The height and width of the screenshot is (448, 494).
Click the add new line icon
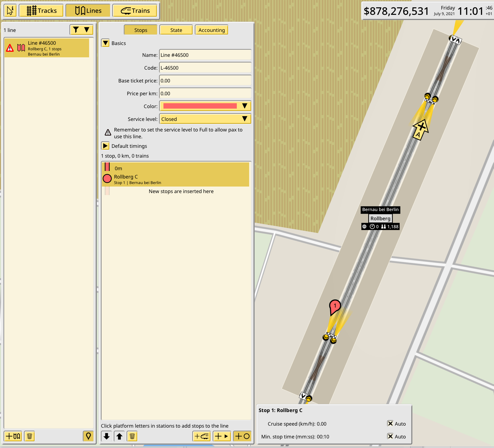click(13, 436)
